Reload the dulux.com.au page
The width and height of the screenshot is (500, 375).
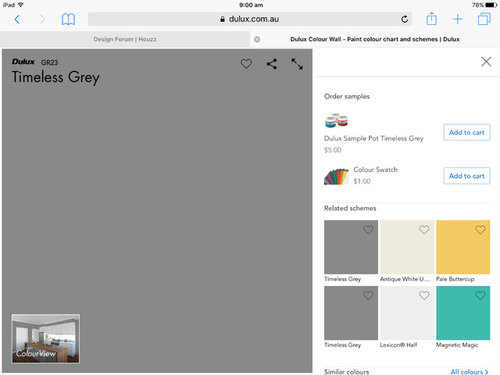coord(404,19)
